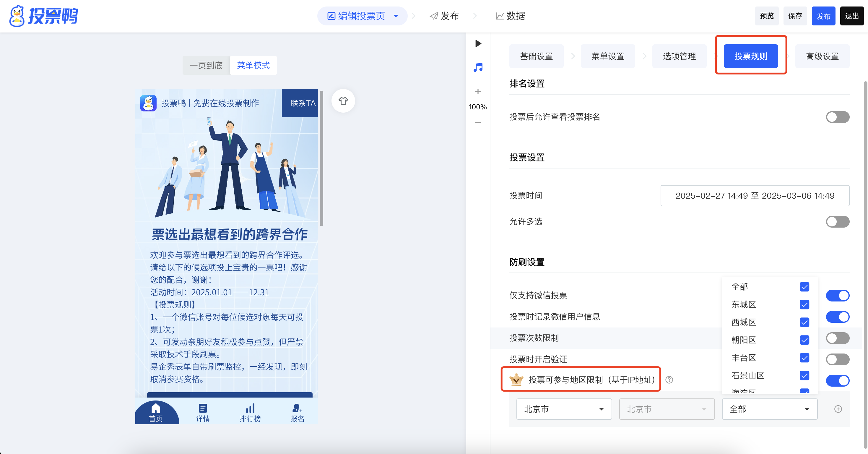This screenshot has width=868, height=454.
Task: Expand the 编辑投票页 dropdown arrow
Action: 396,16
